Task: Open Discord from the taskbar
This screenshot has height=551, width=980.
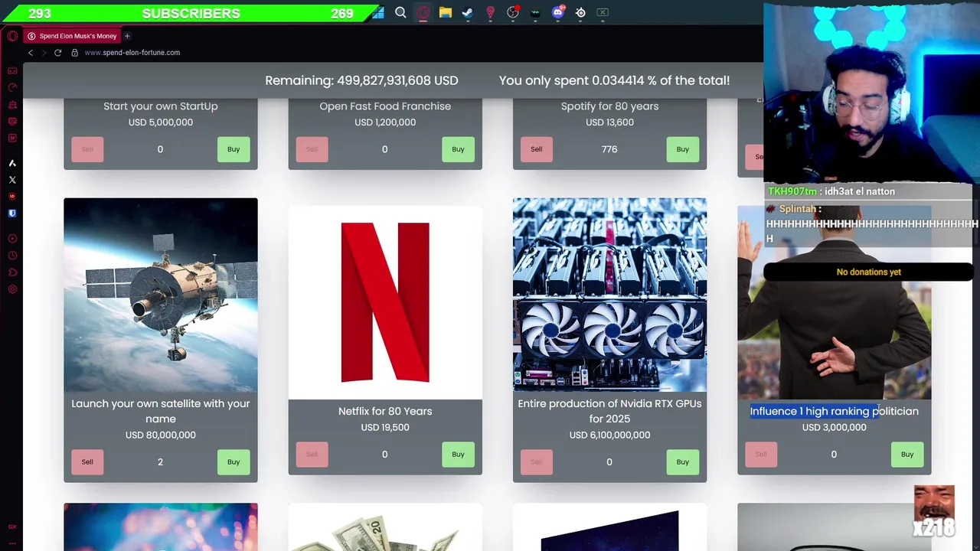Action: click(558, 12)
